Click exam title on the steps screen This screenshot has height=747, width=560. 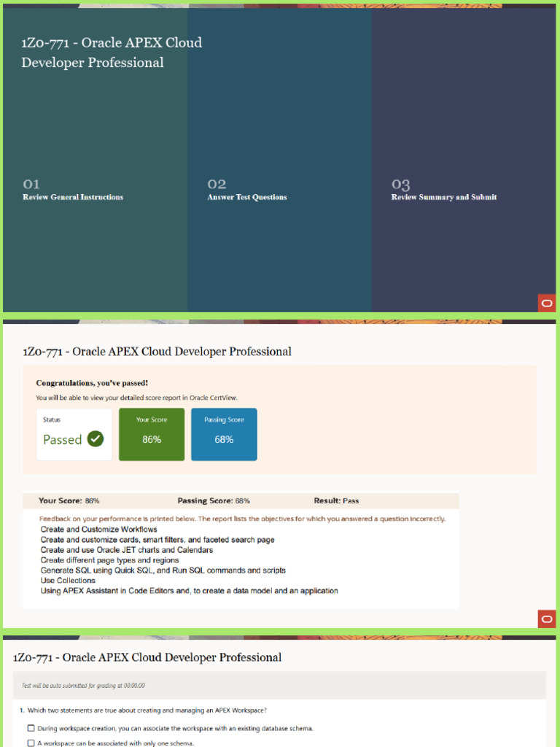tap(112, 53)
